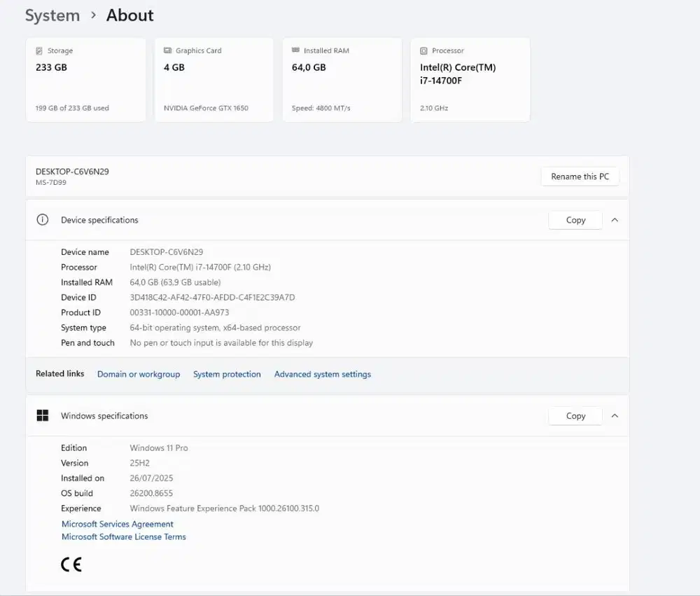Viewport: 700px width, 596px height.
Task: Open the Storage 233 GB card
Action: [x=85, y=80]
